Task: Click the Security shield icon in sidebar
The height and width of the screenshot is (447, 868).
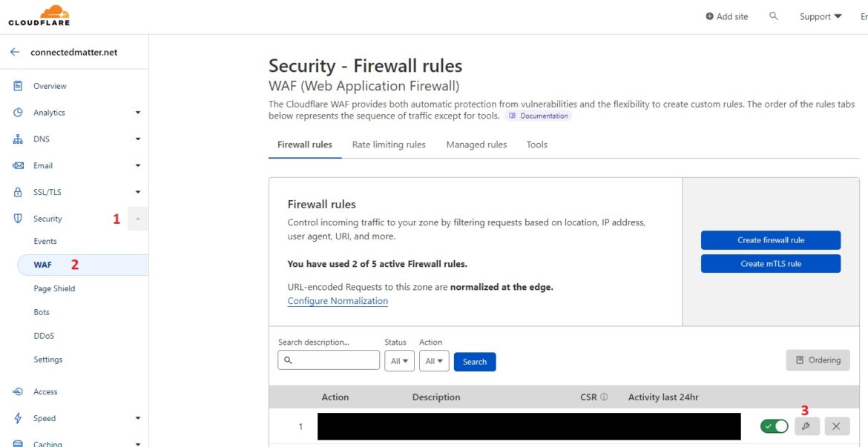Action: (16, 218)
